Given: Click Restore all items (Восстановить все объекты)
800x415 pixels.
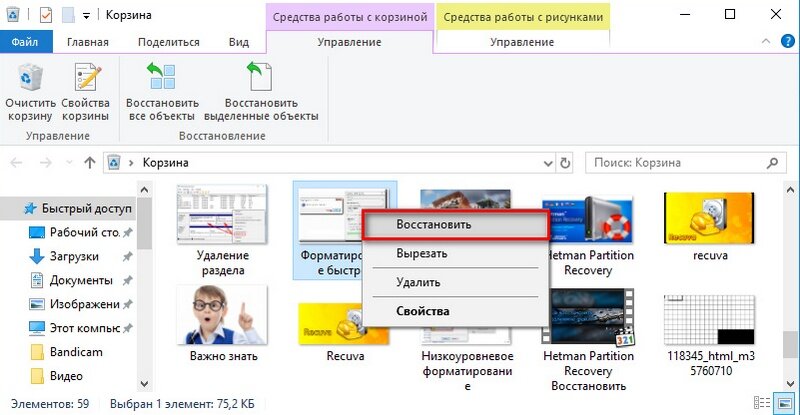Looking at the screenshot, I should [x=162, y=92].
